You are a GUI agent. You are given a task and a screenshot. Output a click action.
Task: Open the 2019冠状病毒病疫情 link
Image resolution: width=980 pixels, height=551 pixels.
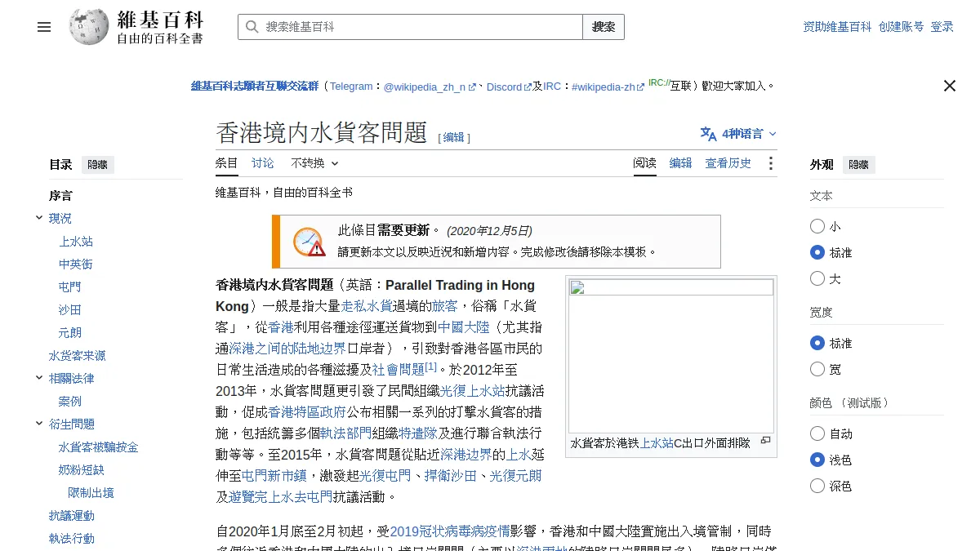pyautogui.click(x=450, y=531)
